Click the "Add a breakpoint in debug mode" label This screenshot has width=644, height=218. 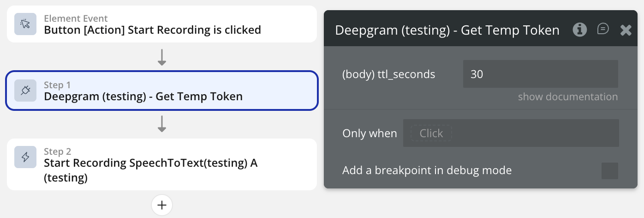tap(427, 170)
